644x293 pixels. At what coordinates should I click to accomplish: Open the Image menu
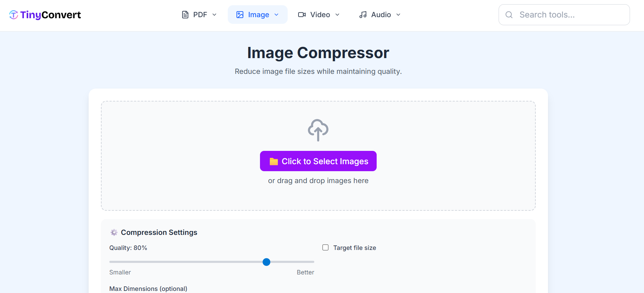pos(258,15)
